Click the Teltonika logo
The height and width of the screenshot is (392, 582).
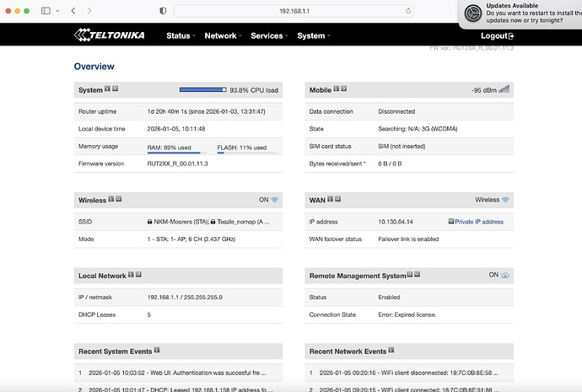click(x=110, y=35)
